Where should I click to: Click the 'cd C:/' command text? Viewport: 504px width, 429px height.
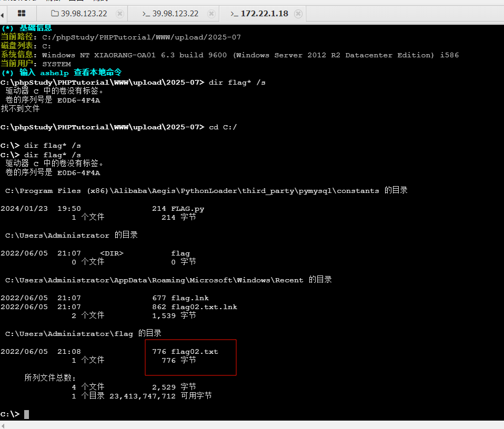click(223, 127)
